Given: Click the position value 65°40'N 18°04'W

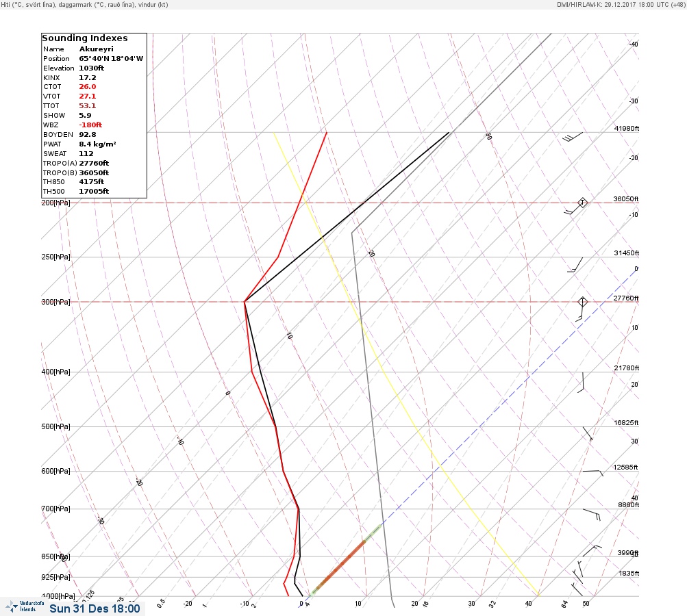Looking at the screenshot, I should pyautogui.click(x=111, y=59).
